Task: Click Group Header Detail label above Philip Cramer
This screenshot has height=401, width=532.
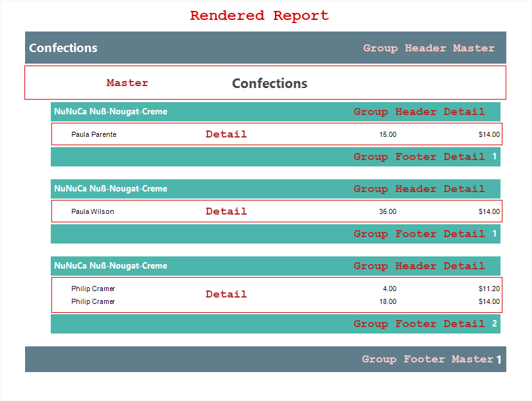Action: click(419, 266)
